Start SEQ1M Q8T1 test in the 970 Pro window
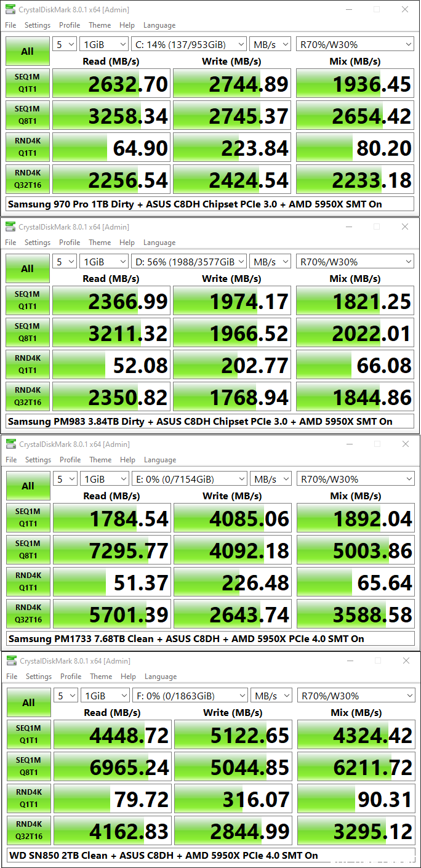Screen dimensions: 421x868 click(x=28, y=116)
